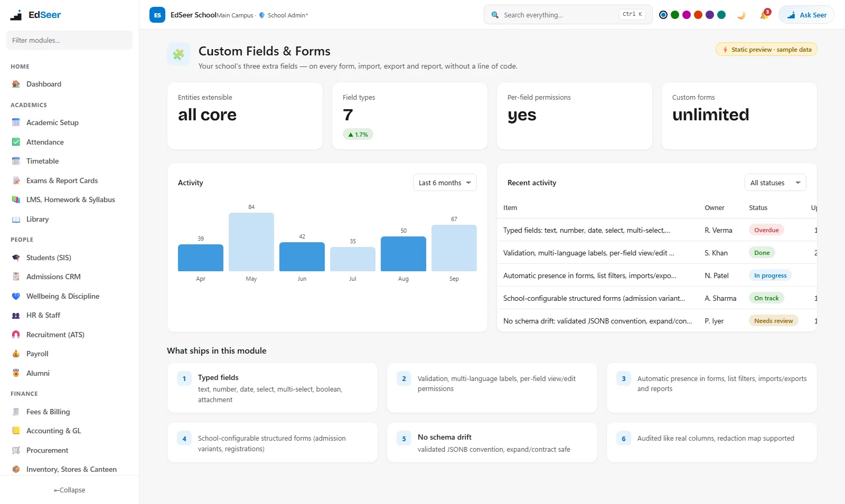Open the Audited like real columns card
Image resolution: width=845 pixels, height=504 pixels.
[712, 442]
